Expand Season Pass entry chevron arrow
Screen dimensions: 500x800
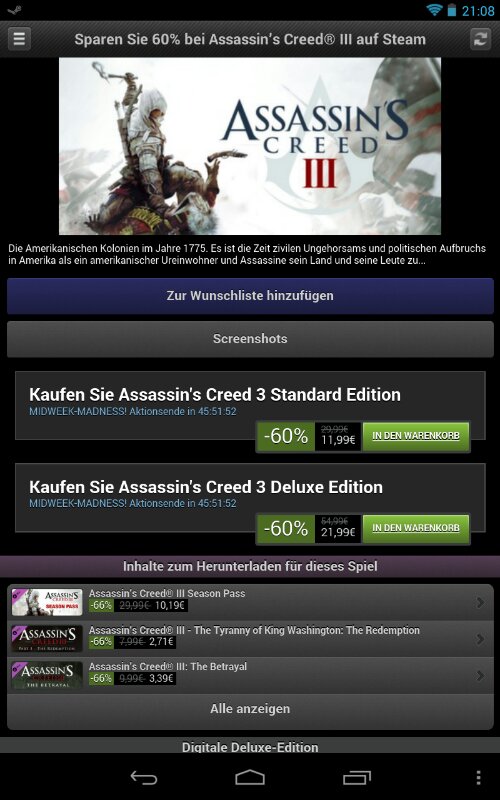tap(480, 603)
